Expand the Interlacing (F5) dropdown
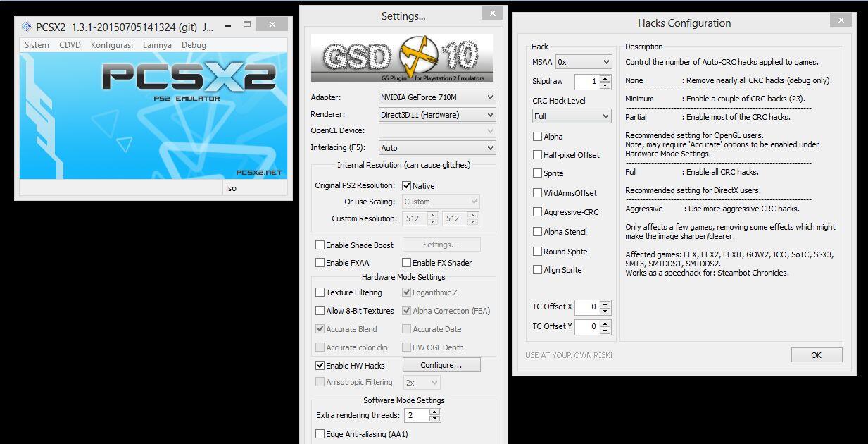This screenshot has width=868, height=444. click(x=437, y=148)
